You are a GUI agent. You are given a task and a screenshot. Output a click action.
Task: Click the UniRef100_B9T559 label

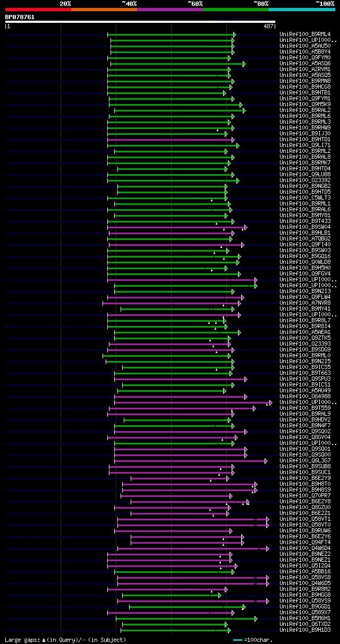click(x=305, y=408)
